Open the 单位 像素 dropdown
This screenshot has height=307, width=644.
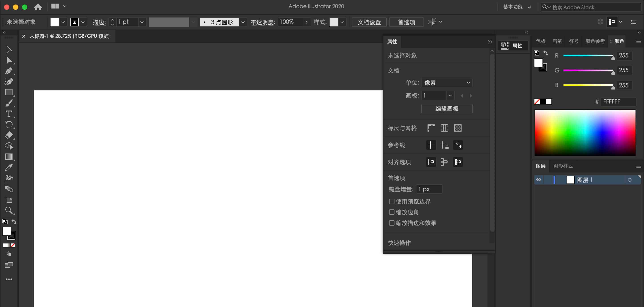(447, 83)
